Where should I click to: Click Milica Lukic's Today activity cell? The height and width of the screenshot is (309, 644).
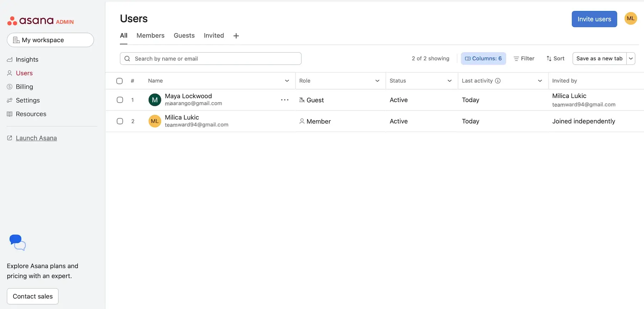(x=470, y=122)
